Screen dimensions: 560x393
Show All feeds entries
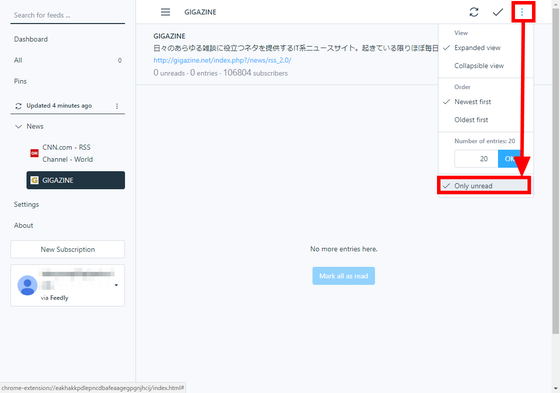click(68, 60)
